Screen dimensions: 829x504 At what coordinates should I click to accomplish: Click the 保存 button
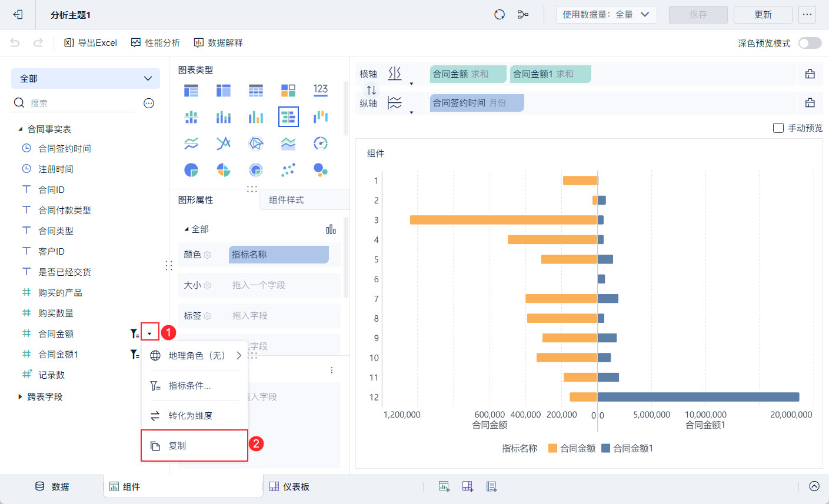click(x=698, y=15)
